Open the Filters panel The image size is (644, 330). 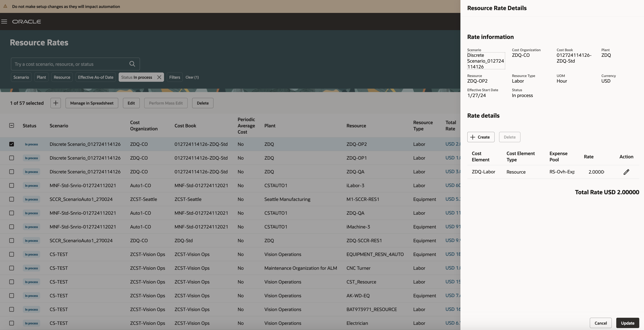click(175, 77)
